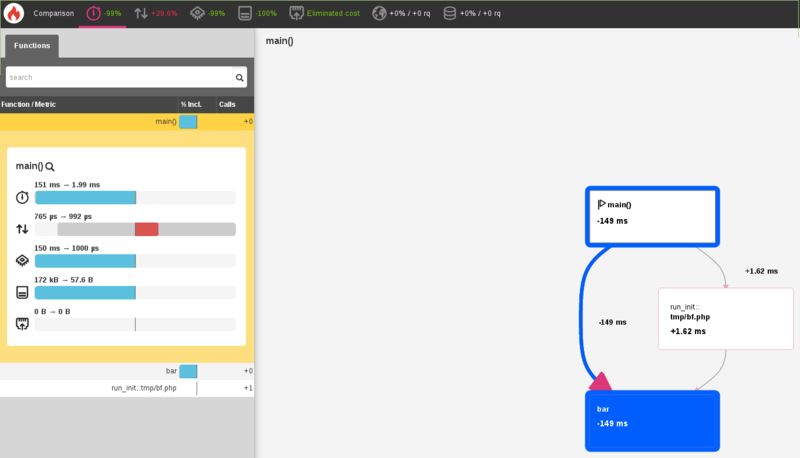The width and height of the screenshot is (800, 458).
Task: Click the Blackfire flame logo
Action: coord(14,13)
